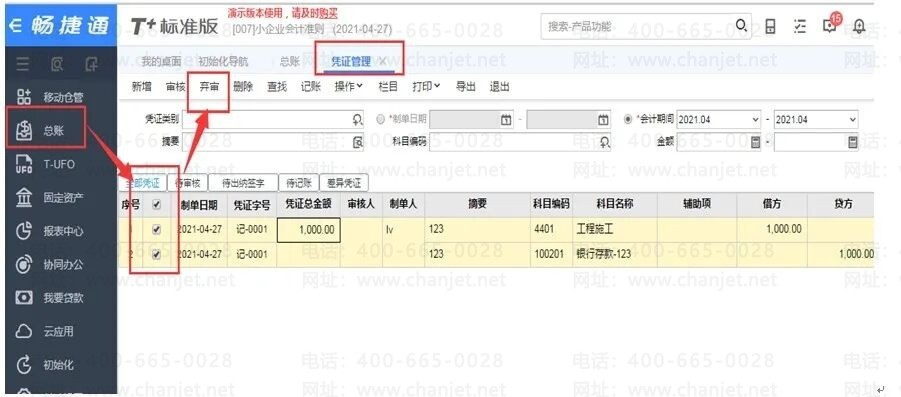Click the 导出 toolbar button
Screen dimensions: 901x397
click(465, 86)
